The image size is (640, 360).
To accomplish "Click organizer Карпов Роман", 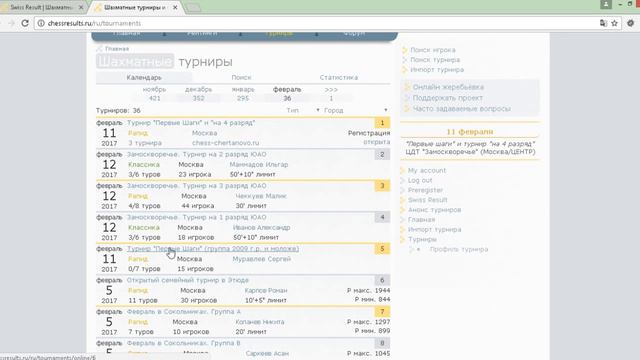I will point(266,290).
